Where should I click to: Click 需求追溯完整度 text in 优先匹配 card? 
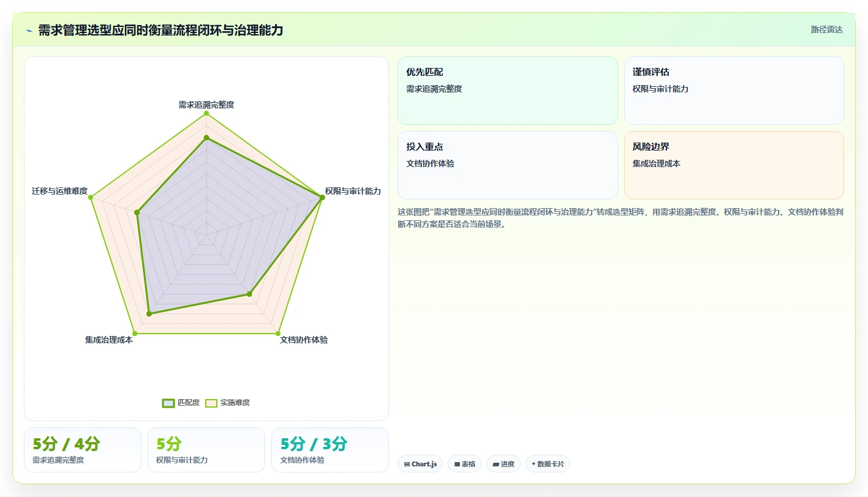pos(434,89)
